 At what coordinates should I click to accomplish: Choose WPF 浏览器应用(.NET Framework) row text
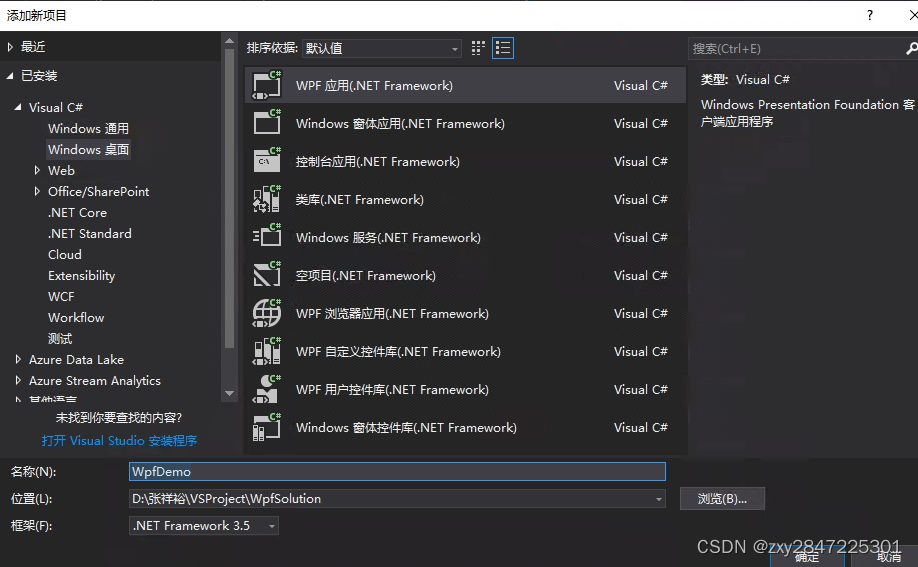(x=392, y=313)
